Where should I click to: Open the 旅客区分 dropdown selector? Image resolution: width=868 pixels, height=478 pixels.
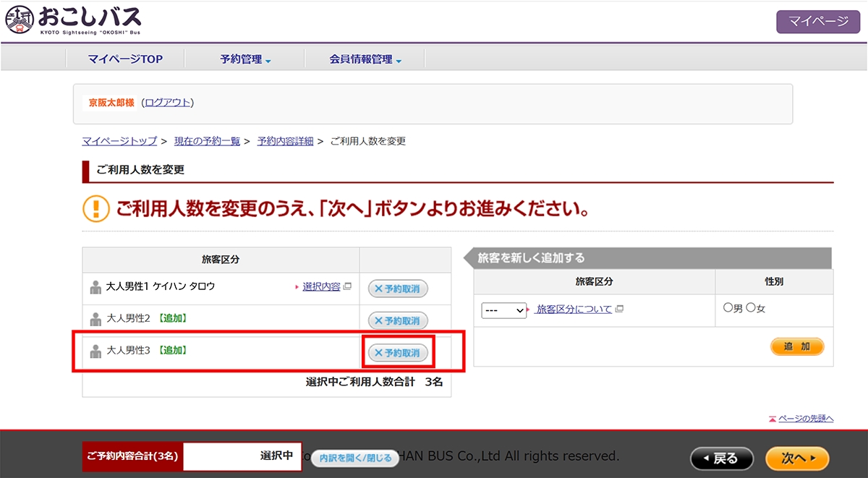pos(504,310)
